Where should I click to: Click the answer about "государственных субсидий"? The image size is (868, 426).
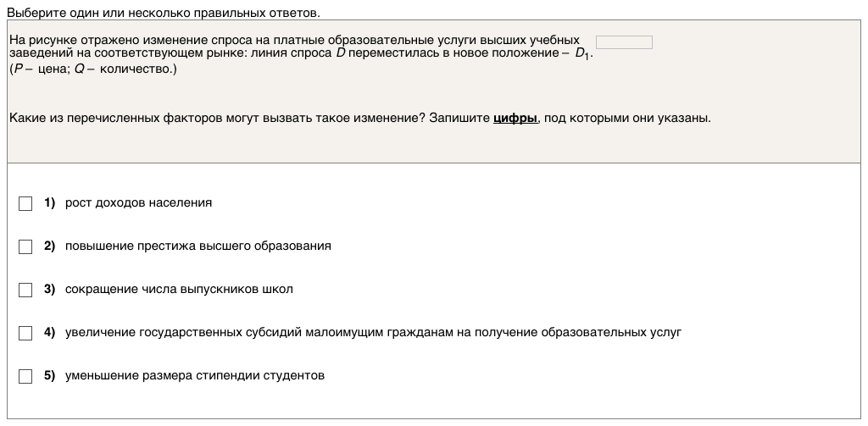[x=373, y=333]
